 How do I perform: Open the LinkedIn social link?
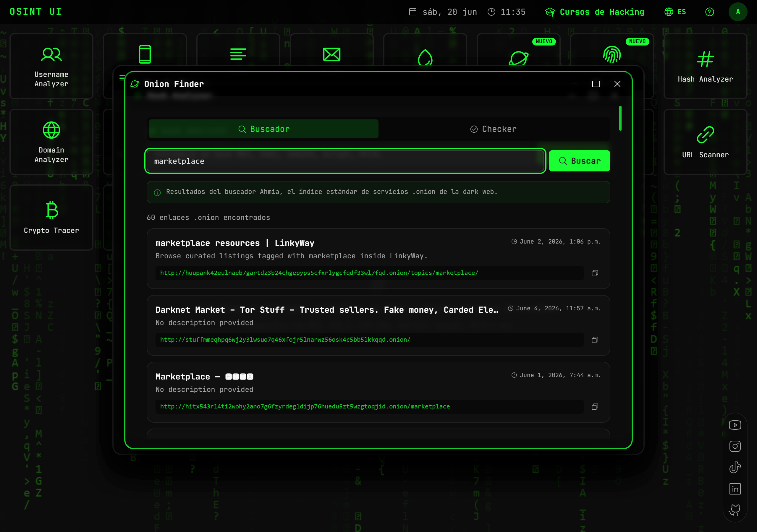[x=735, y=489]
